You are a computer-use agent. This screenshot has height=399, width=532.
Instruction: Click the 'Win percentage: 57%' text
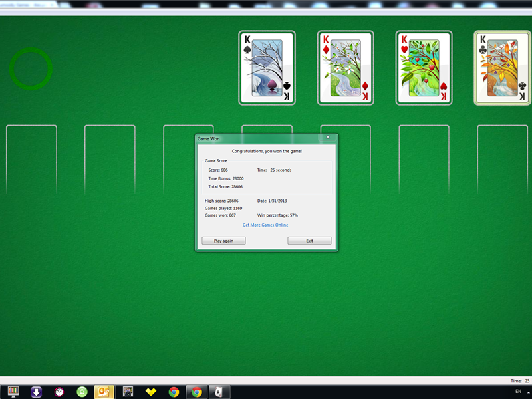[277, 215]
